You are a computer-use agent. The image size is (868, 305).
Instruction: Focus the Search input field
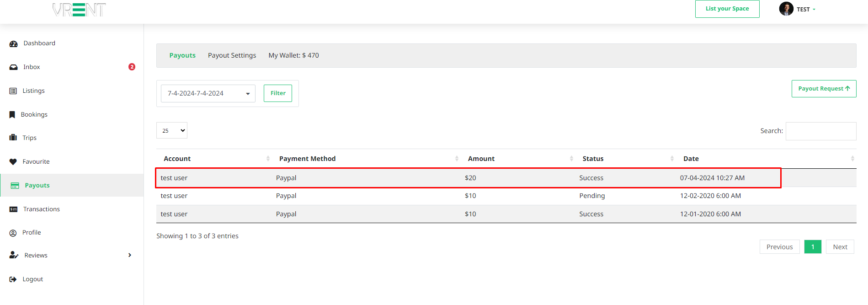click(x=820, y=131)
